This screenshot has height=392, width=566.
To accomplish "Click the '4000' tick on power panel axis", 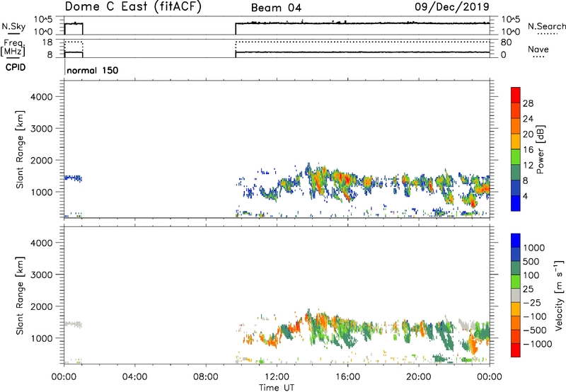I will (x=42, y=97).
